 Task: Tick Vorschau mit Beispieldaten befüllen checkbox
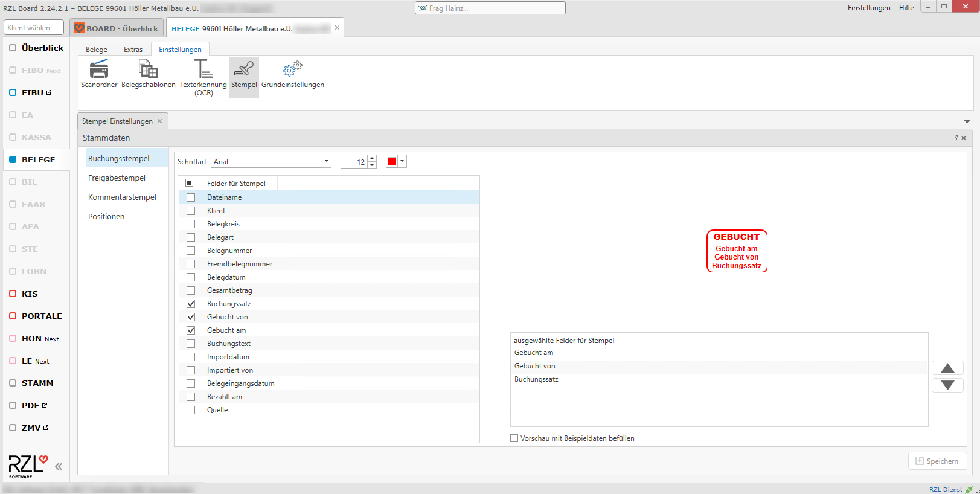[514, 438]
